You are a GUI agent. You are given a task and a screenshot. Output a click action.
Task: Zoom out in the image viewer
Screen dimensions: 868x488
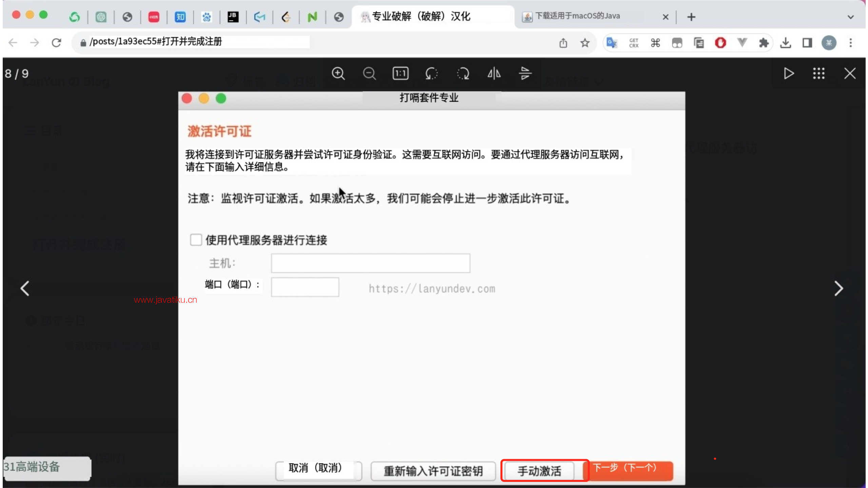coord(369,73)
